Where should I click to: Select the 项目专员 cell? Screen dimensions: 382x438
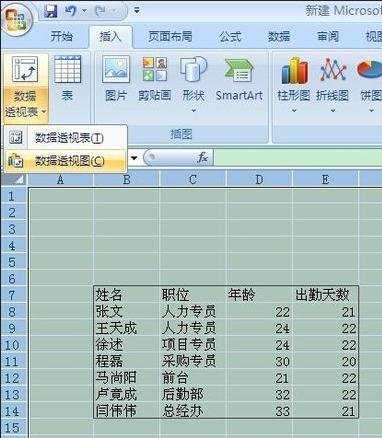pos(193,345)
